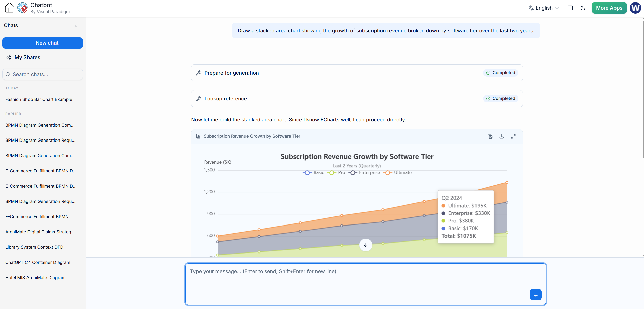Image resolution: width=644 pixels, height=309 pixels.
Task: Toggle the side panel layout icon
Action: [x=570, y=8]
